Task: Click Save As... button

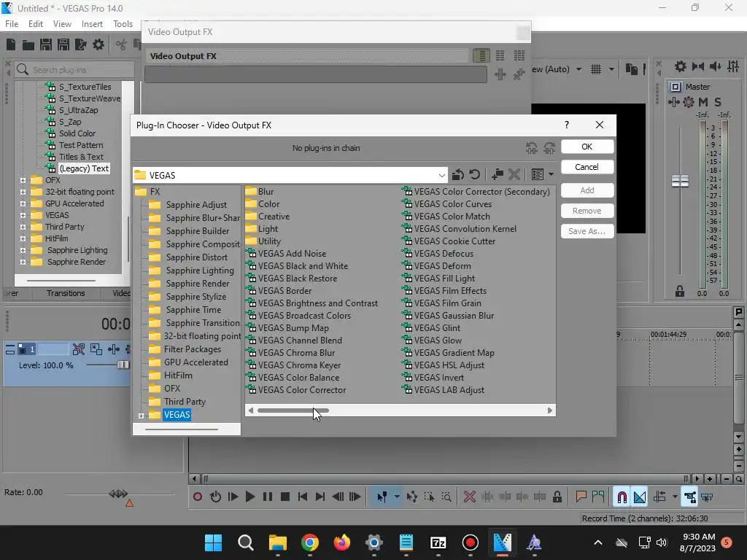Action: 587,231
